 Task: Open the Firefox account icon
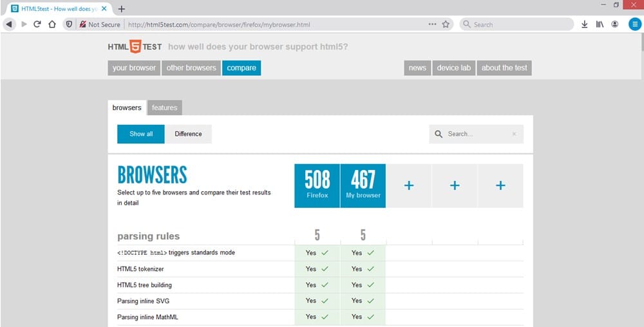[615, 24]
